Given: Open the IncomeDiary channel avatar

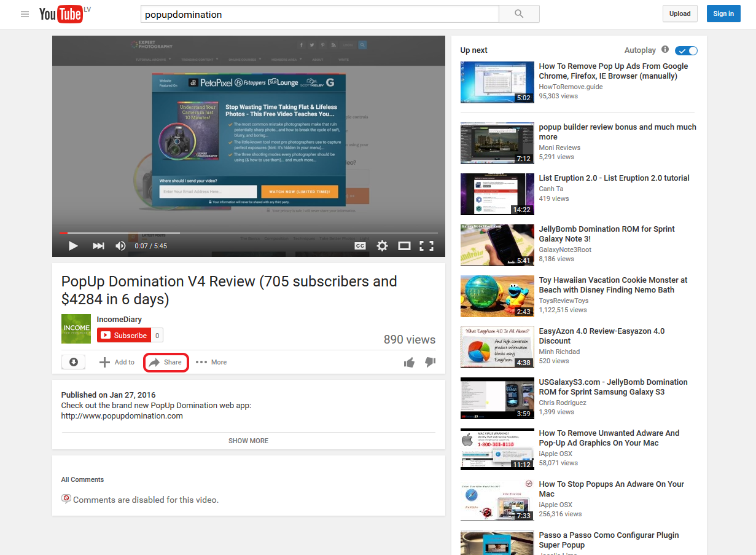Looking at the screenshot, I should [76, 329].
